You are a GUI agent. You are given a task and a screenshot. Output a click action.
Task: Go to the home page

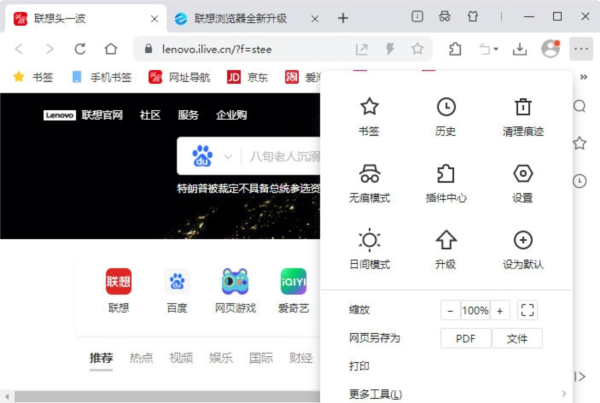coord(111,49)
